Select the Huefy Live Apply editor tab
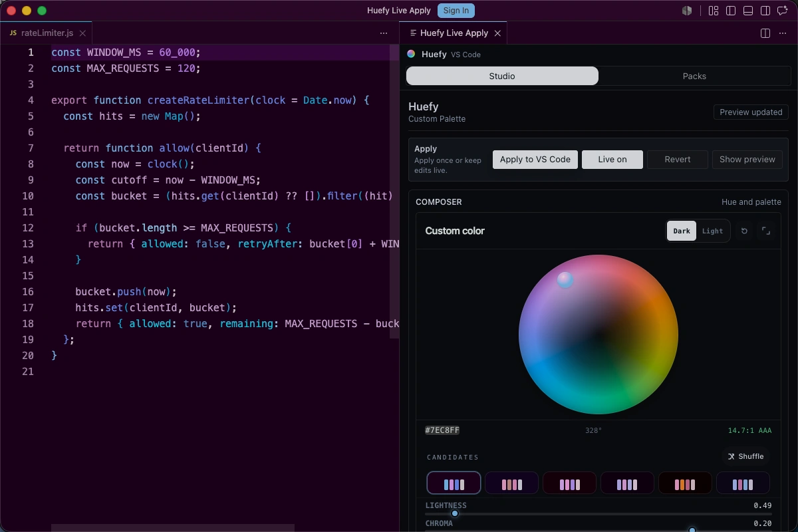This screenshot has height=532, width=798. [x=453, y=33]
